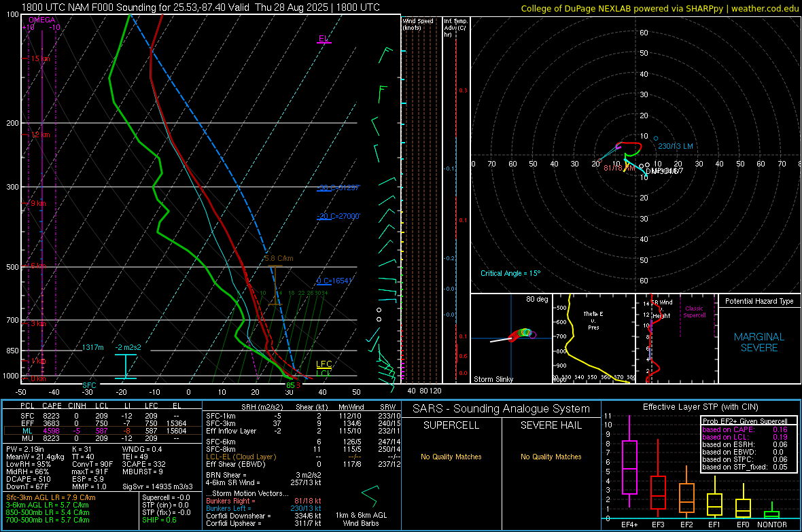Click the 80 deg slinky value
The height and width of the screenshot is (532, 802).
pos(537,299)
